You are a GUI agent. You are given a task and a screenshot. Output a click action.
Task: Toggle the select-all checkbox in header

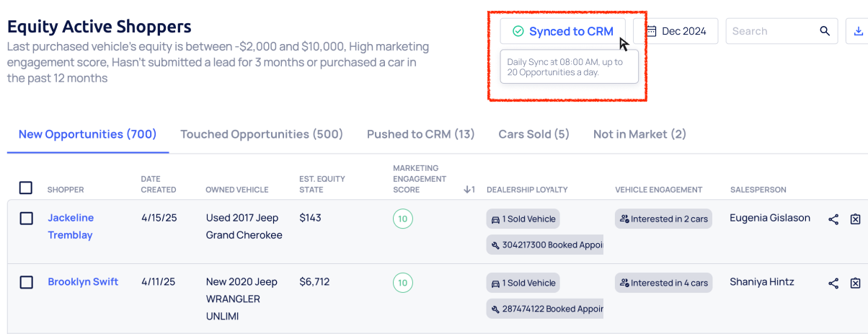coord(26,188)
